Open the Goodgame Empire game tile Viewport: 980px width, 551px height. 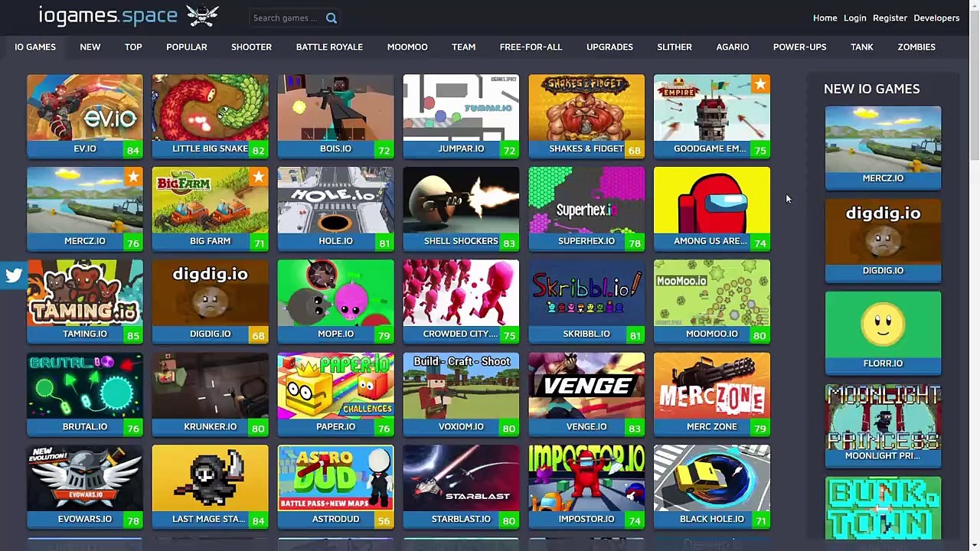tap(712, 116)
